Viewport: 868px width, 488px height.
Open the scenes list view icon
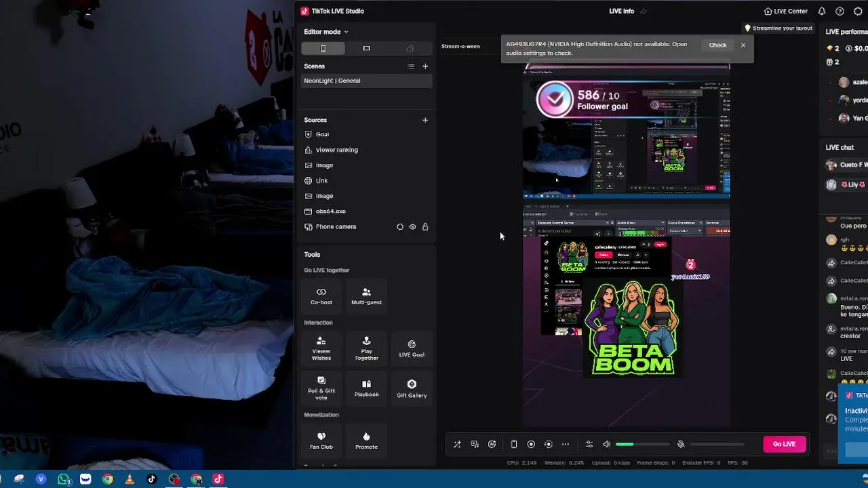coord(410,66)
